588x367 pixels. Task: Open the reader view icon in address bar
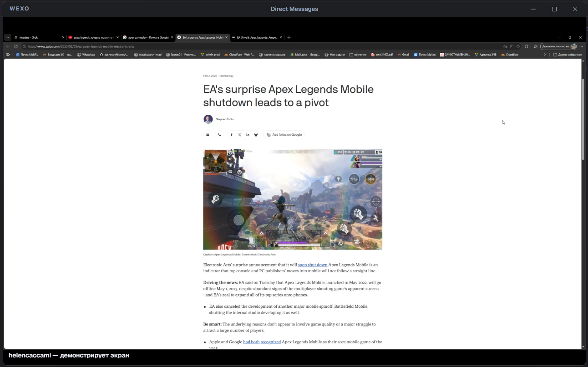click(x=512, y=46)
